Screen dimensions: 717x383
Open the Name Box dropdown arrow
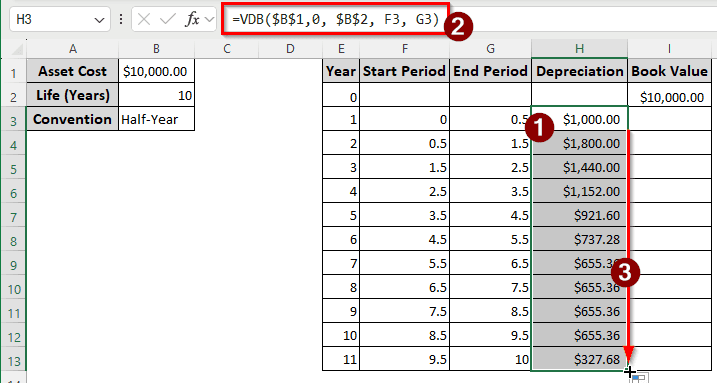pos(99,20)
